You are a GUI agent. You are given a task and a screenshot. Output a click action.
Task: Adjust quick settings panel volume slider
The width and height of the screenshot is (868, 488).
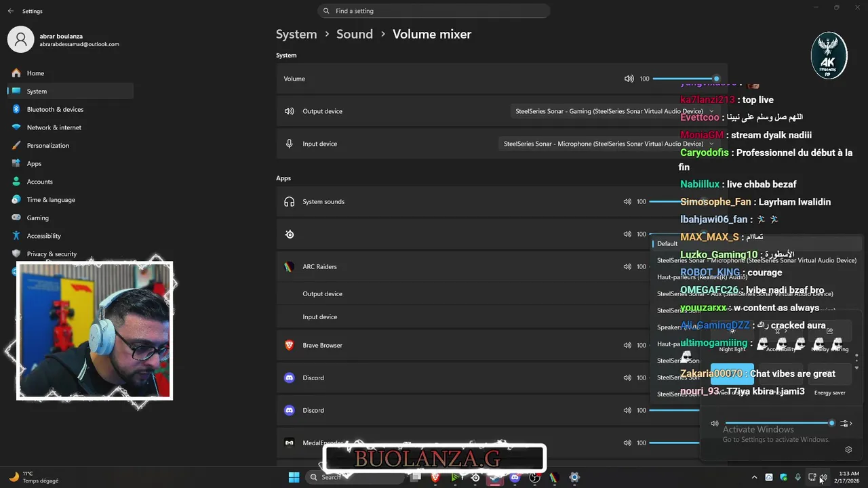[778, 424]
